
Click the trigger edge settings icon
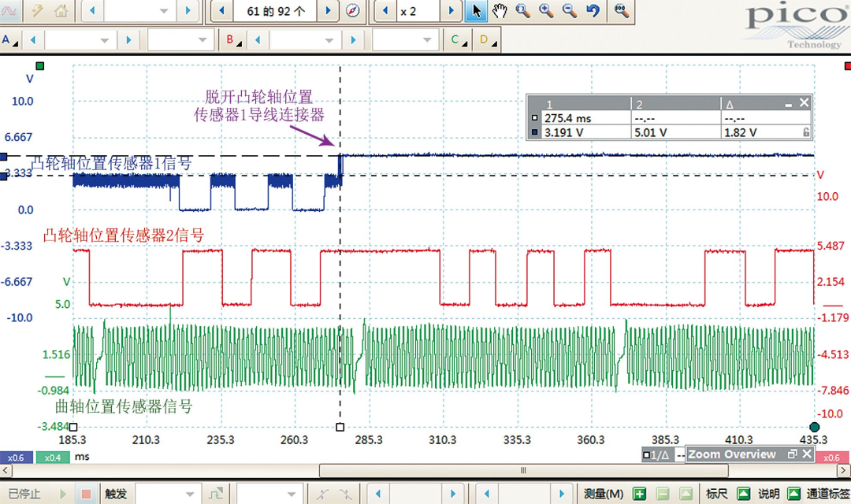tap(215, 494)
